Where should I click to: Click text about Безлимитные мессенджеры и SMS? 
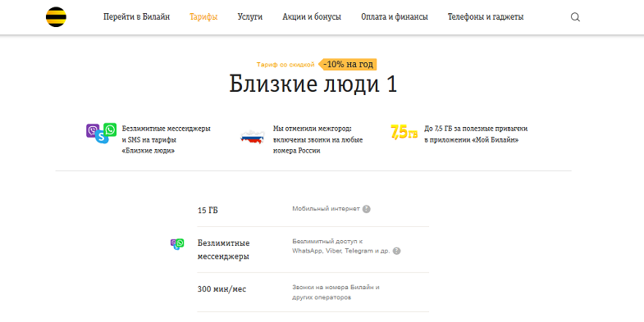tap(166, 139)
